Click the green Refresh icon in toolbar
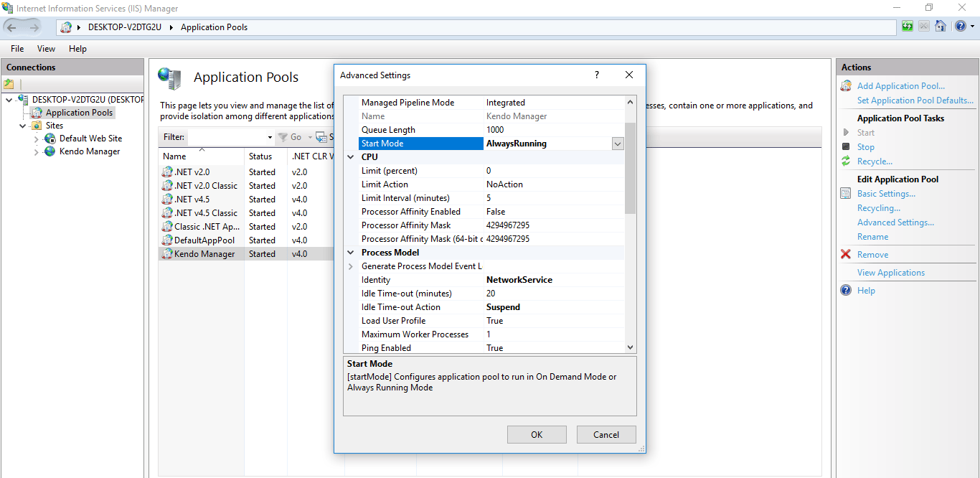This screenshot has width=980, height=478. [x=907, y=26]
